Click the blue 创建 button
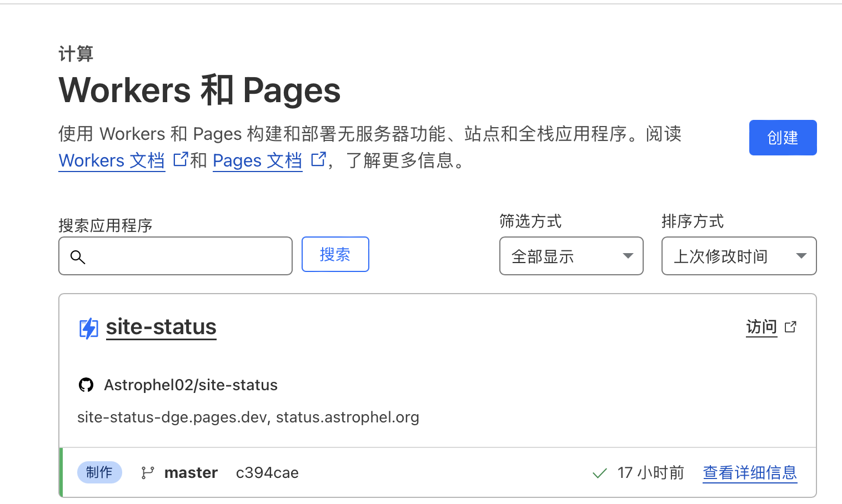This screenshot has width=842, height=504. [x=783, y=138]
